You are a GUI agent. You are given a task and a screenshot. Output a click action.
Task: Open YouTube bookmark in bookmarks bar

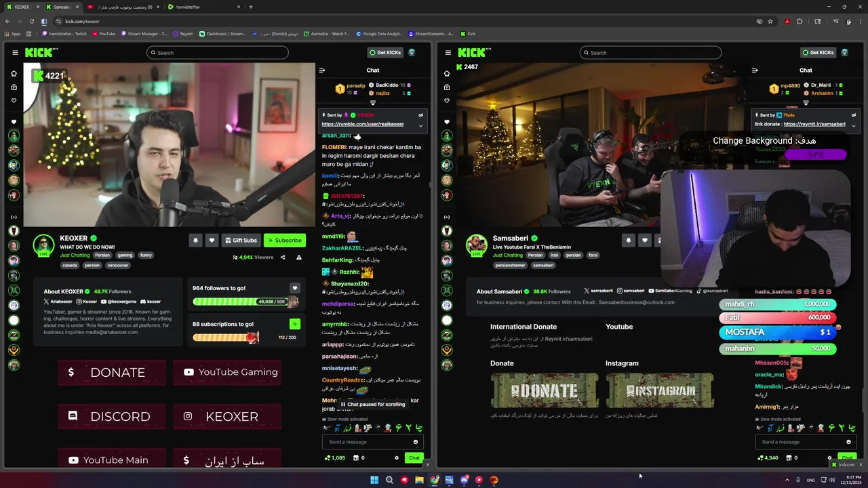point(103,33)
